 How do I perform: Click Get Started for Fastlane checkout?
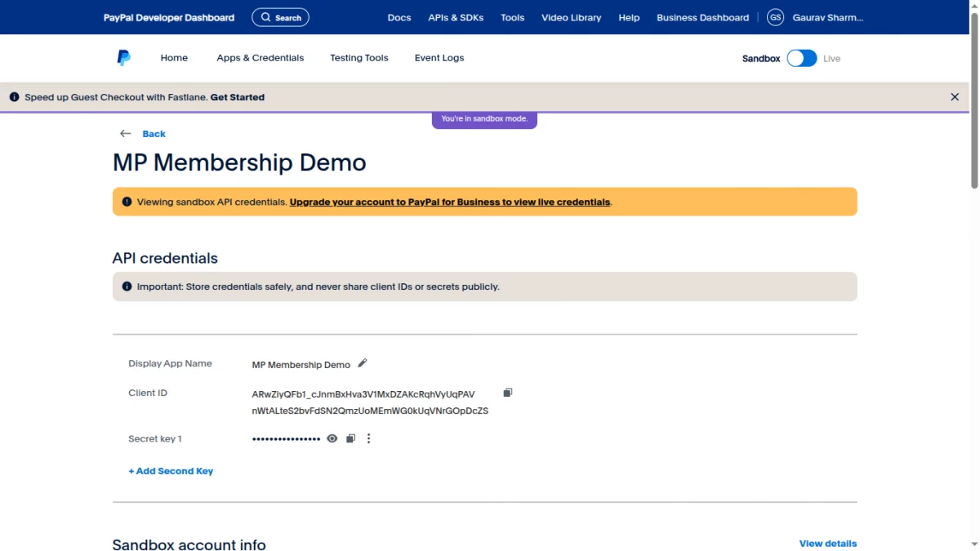pos(238,96)
